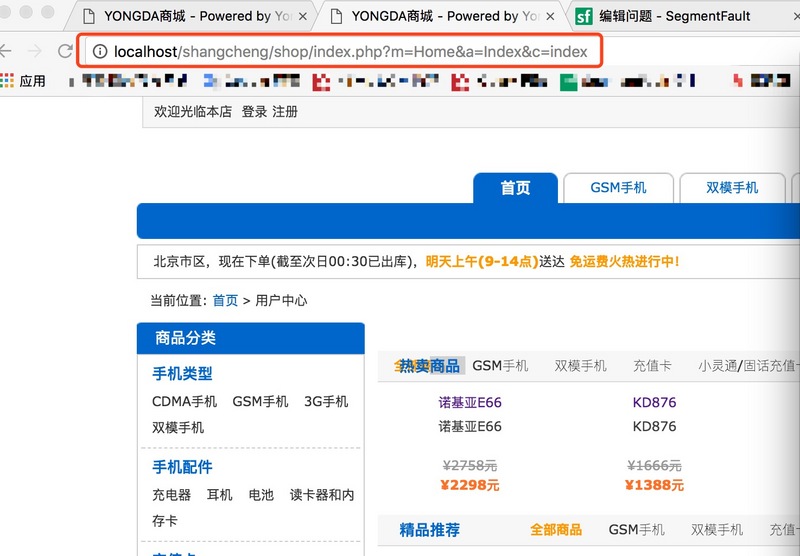This screenshot has height=556, width=800.
Task: Select 充值卡 in the 热卖商品 tabs
Action: (x=652, y=366)
